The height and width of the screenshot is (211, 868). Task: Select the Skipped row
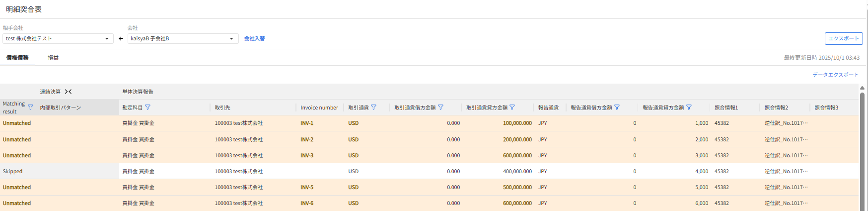click(x=13, y=171)
